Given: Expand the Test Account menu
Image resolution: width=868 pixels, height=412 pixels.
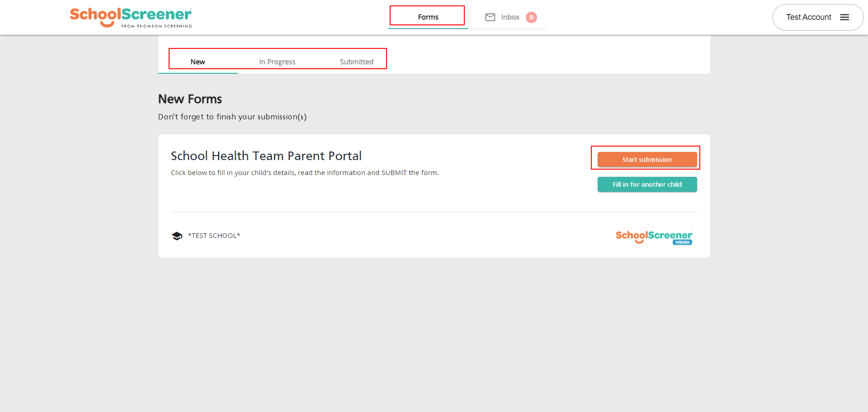Looking at the screenshot, I should 808,17.
